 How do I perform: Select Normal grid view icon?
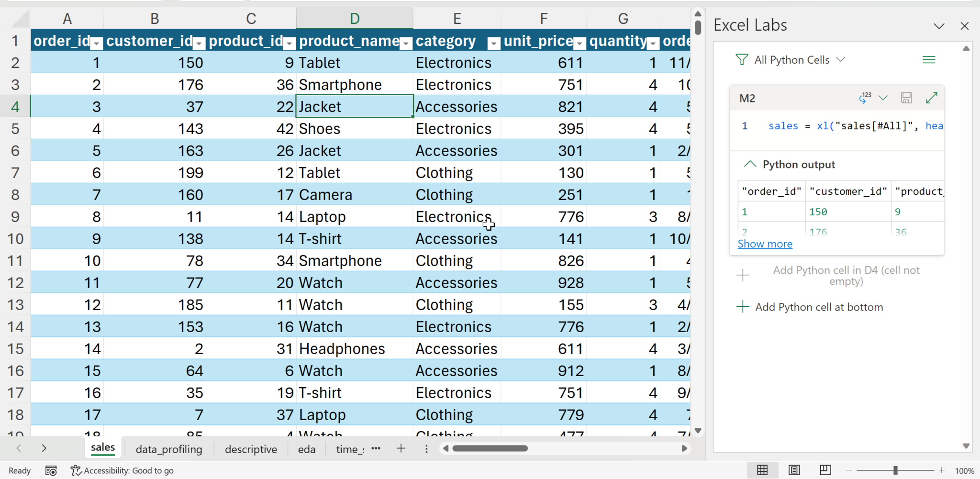point(762,470)
